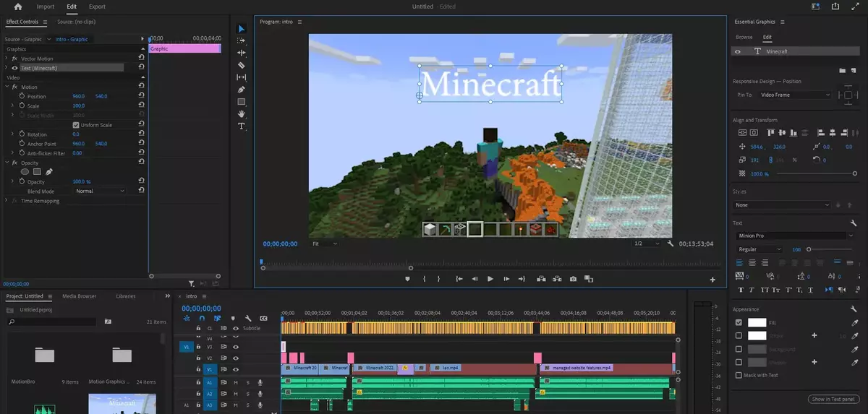This screenshot has width=868, height=414.
Task: Switch to the Export tab
Action: [x=97, y=7]
